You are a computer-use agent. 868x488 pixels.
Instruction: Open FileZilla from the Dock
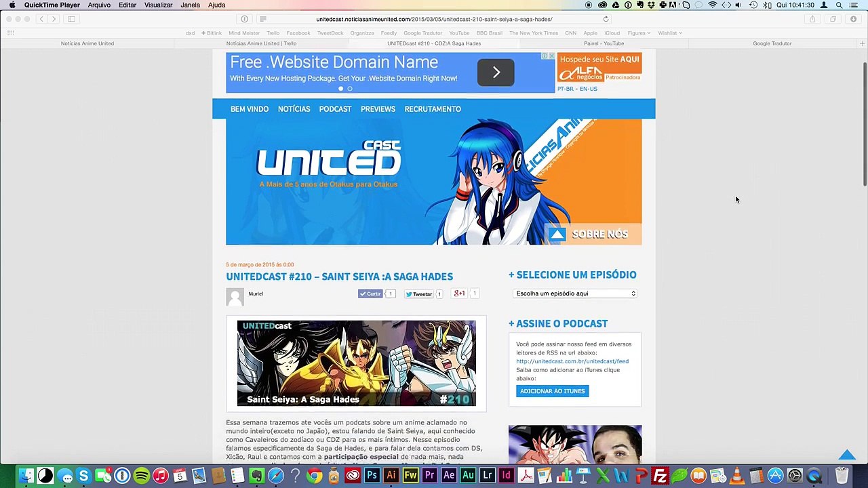[660, 476]
